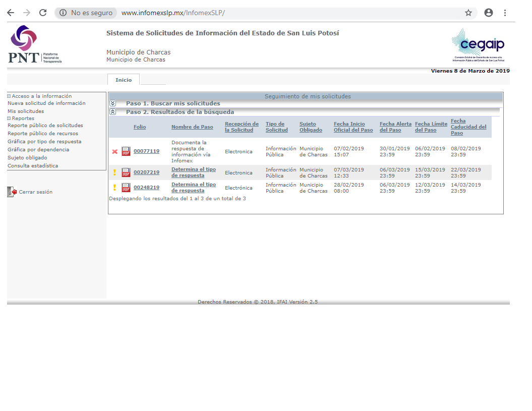Collapse Paso 2 Resultados de la búsqueda
Image resolution: width=532 pixels, height=411 pixels.
[x=113, y=112]
